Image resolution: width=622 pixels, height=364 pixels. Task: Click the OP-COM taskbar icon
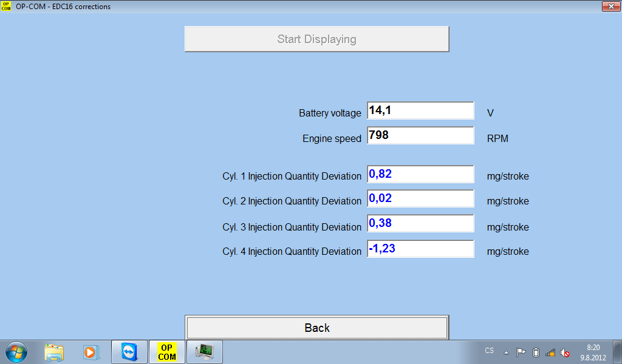click(167, 351)
